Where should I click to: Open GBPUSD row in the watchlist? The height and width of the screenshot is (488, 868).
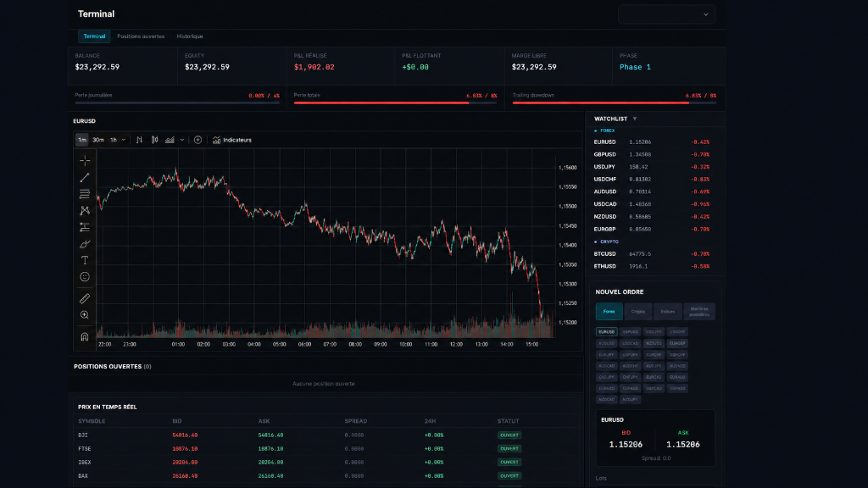coord(654,154)
